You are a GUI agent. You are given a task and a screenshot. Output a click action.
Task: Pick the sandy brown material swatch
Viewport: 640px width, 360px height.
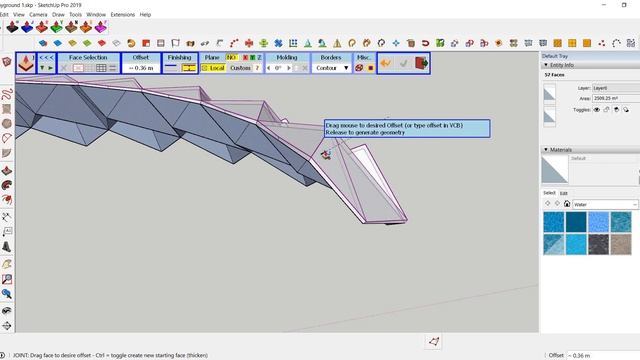click(x=621, y=244)
